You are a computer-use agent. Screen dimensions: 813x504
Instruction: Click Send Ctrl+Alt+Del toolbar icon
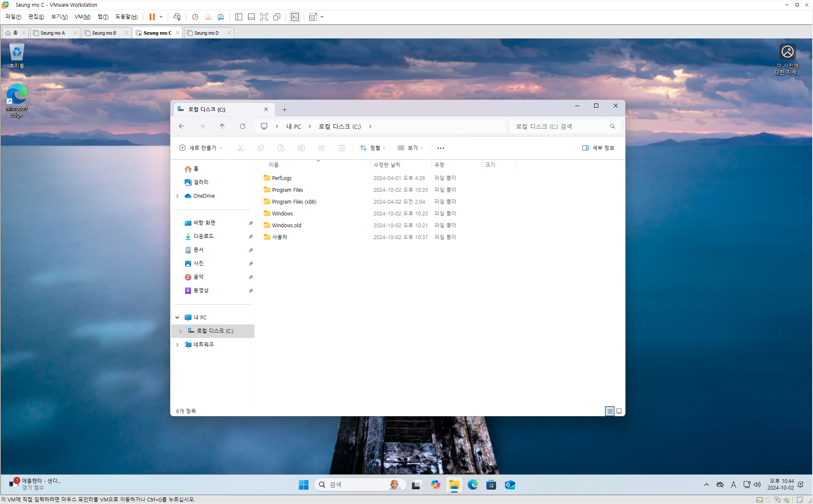[x=177, y=17]
